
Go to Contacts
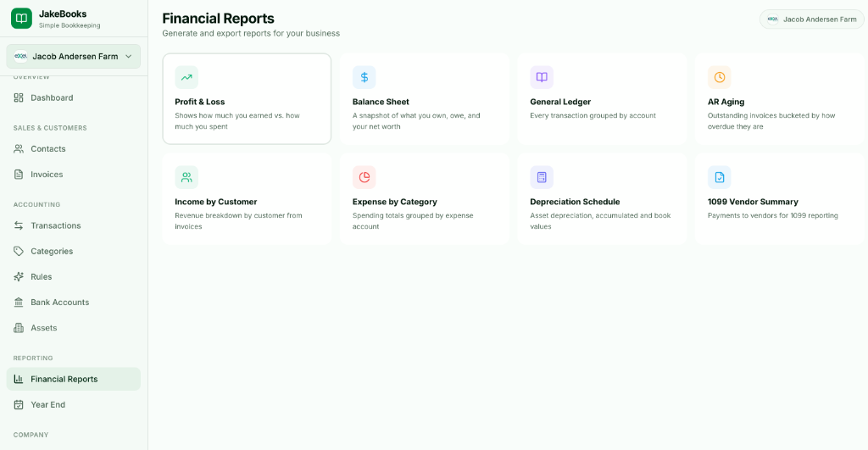74,149
